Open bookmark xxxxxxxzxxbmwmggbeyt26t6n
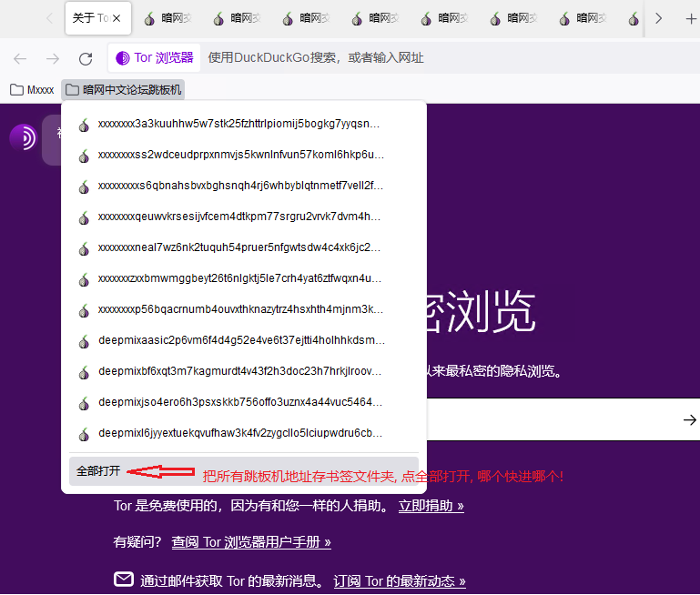The width and height of the screenshot is (700, 595). point(244,278)
